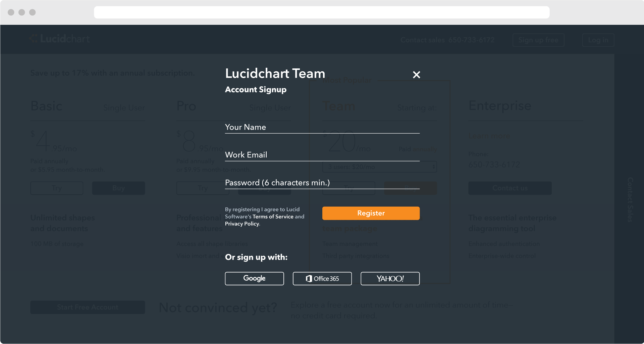The height and width of the screenshot is (344, 644).
Task: Close the Lucidchart Team signup dialog
Action: [416, 75]
